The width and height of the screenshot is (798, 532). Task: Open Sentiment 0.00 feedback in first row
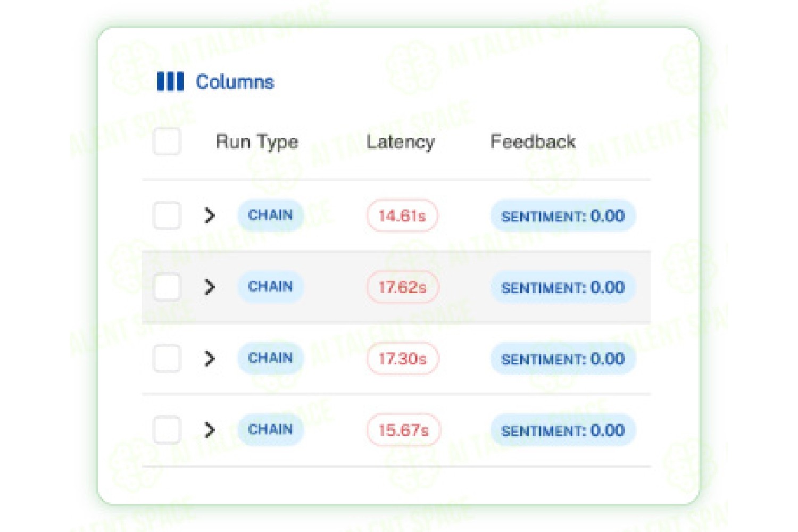pyautogui.click(x=563, y=216)
